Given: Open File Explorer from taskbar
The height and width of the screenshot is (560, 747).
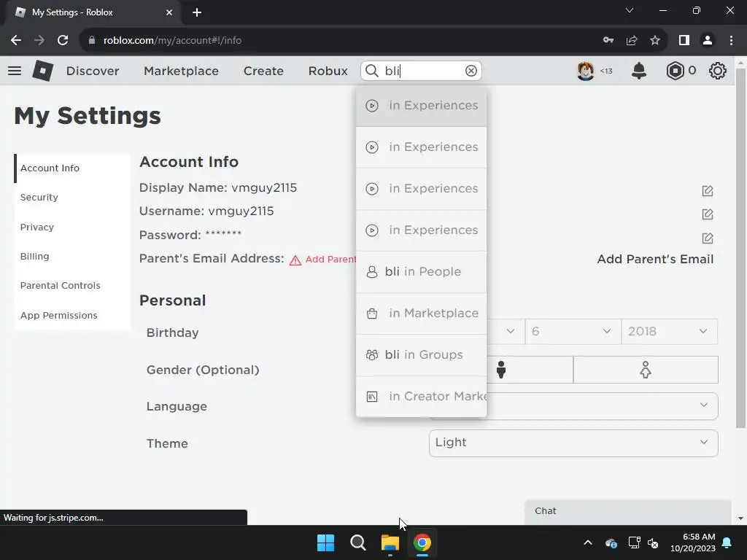Looking at the screenshot, I should (x=390, y=542).
